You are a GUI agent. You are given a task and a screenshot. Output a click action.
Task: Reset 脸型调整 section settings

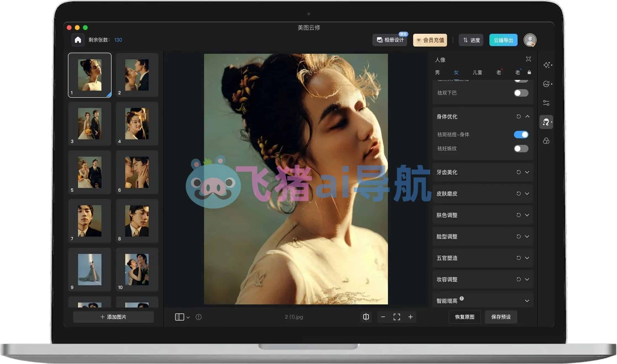pyautogui.click(x=519, y=237)
